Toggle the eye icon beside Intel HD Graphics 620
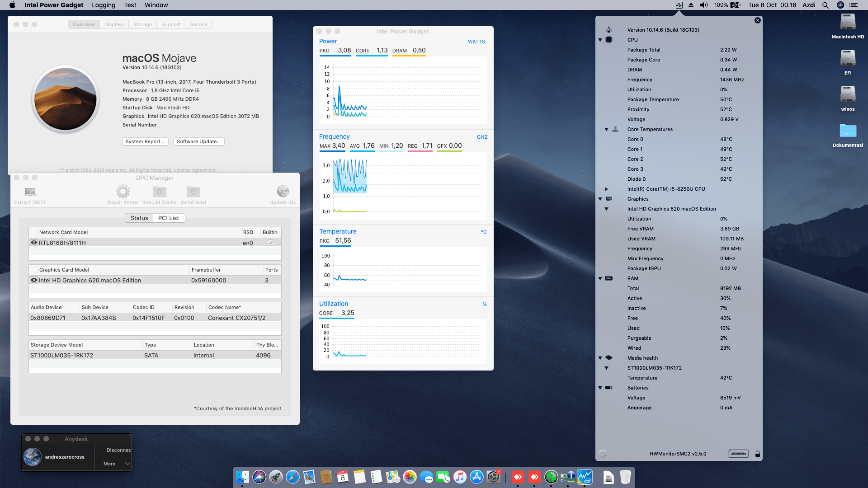Screen dimensions: 868x488 pyautogui.click(x=34, y=280)
